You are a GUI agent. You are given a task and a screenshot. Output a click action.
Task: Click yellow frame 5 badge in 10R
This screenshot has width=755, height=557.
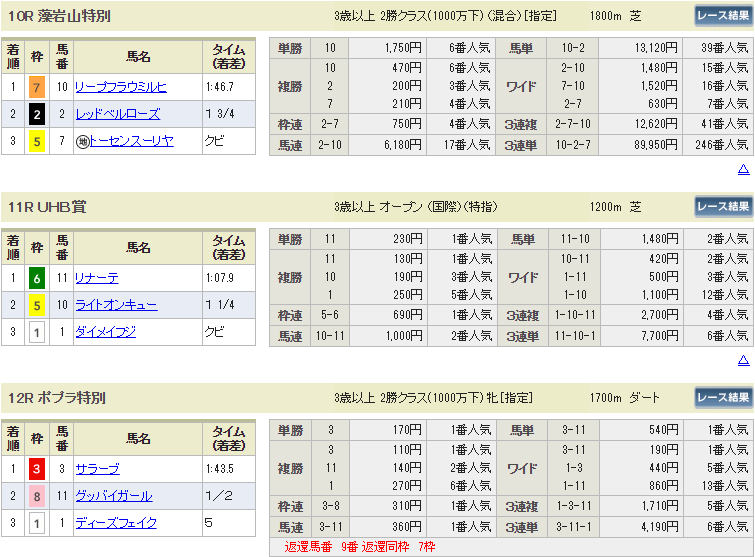[37, 142]
